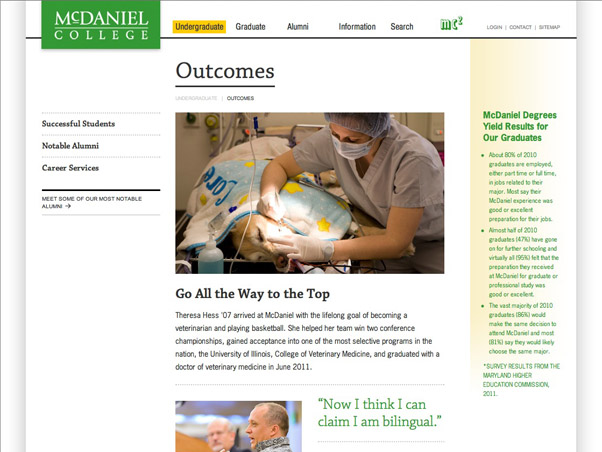Click the Go All the Way to the Top heading
Image resolution: width=602 pixels, height=452 pixels.
(253, 294)
